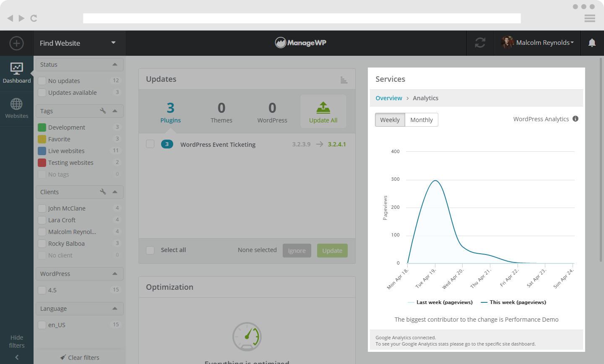Click the add website plus icon
The height and width of the screenshot is (364, 604).
click(16, 43)
